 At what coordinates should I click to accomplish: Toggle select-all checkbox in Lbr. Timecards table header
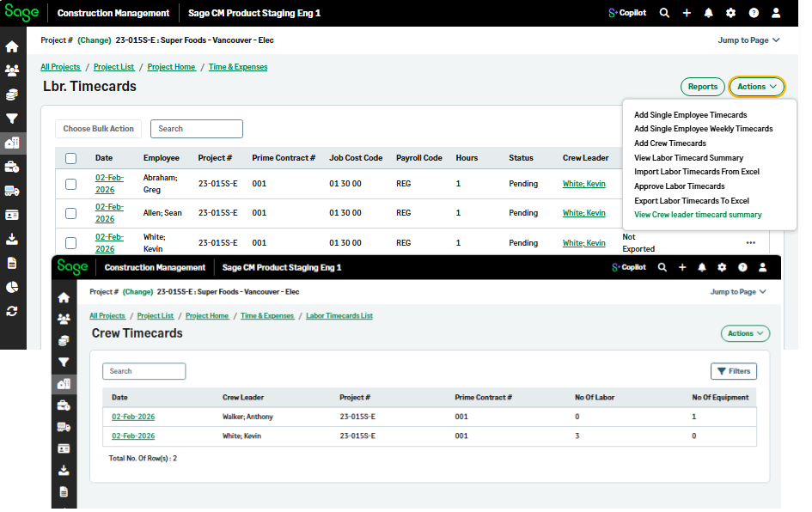[71, 158]
